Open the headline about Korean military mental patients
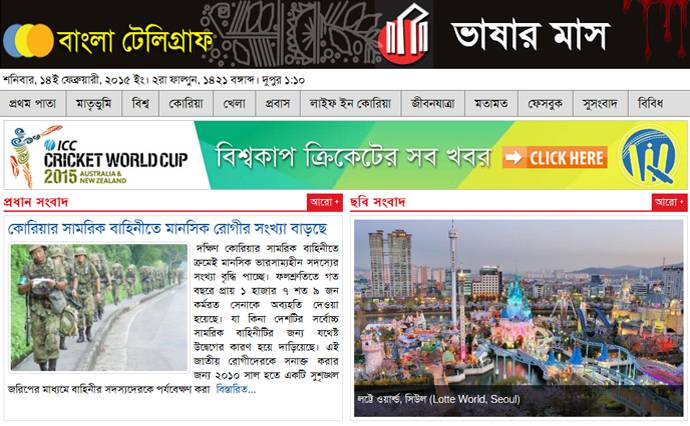 pyautogui.click(x=167, y=229)
